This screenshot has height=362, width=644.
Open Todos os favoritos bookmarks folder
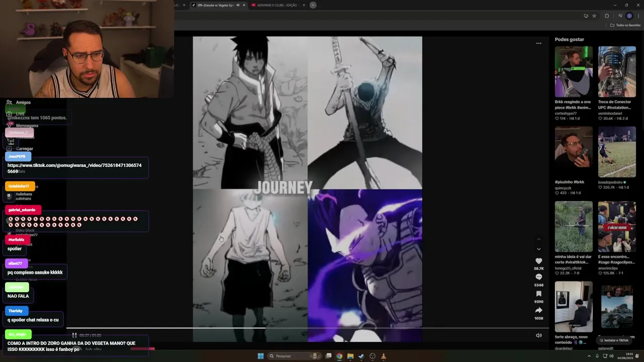point(625,25)
